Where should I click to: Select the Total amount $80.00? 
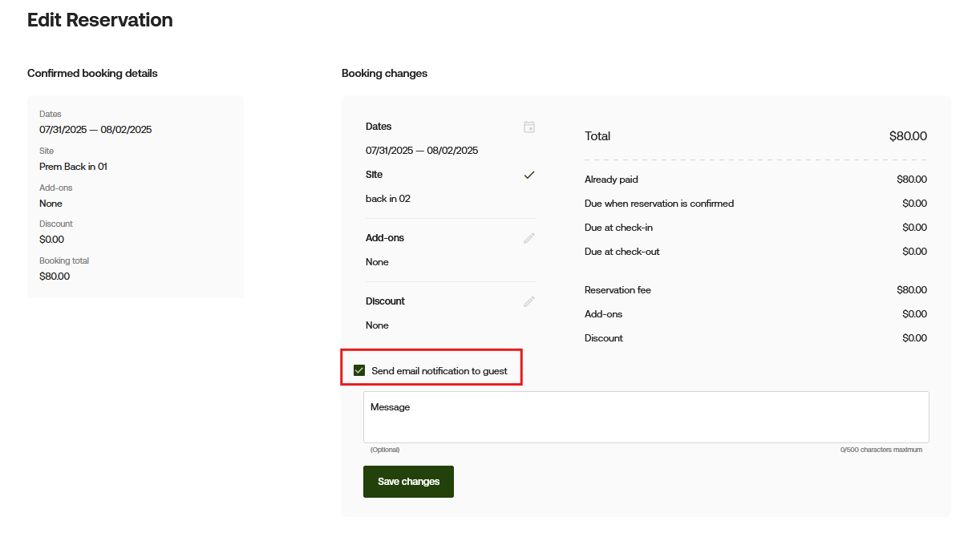[x=908, y=136]
